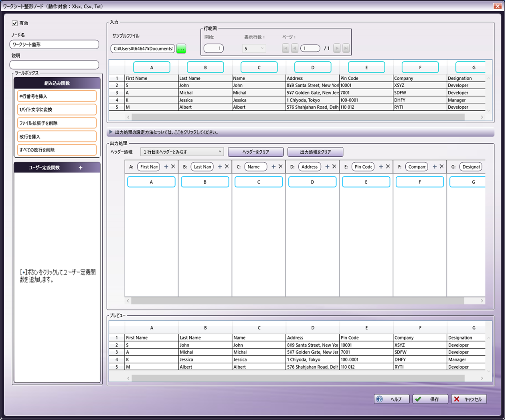Click the First Name header field for column A
The image size is (506, 420).
pos(149,167)
